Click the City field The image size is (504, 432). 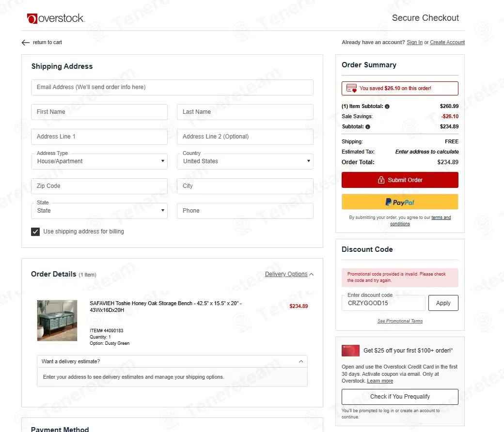click(x=245, y=186)
